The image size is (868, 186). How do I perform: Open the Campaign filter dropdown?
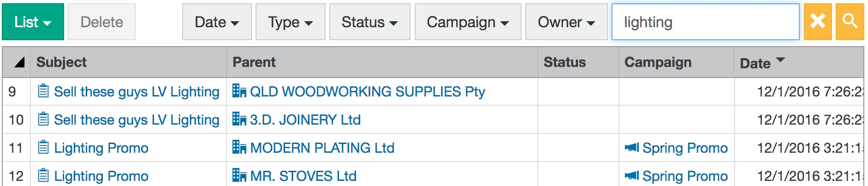(468, 22)
